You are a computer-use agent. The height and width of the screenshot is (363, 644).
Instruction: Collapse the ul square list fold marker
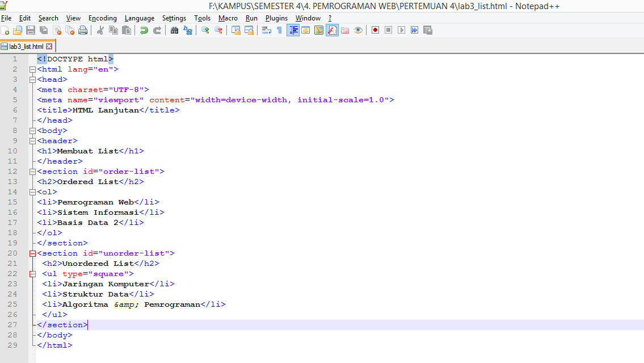point(32,273)
